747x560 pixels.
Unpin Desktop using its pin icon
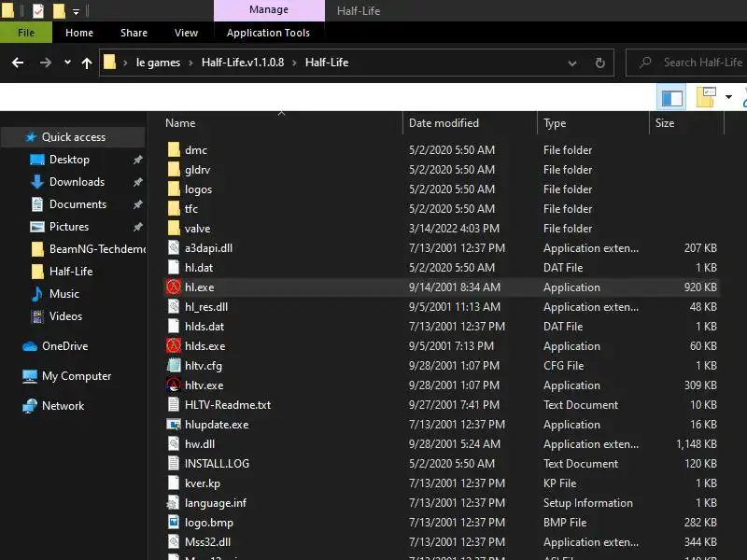(137, 160)
